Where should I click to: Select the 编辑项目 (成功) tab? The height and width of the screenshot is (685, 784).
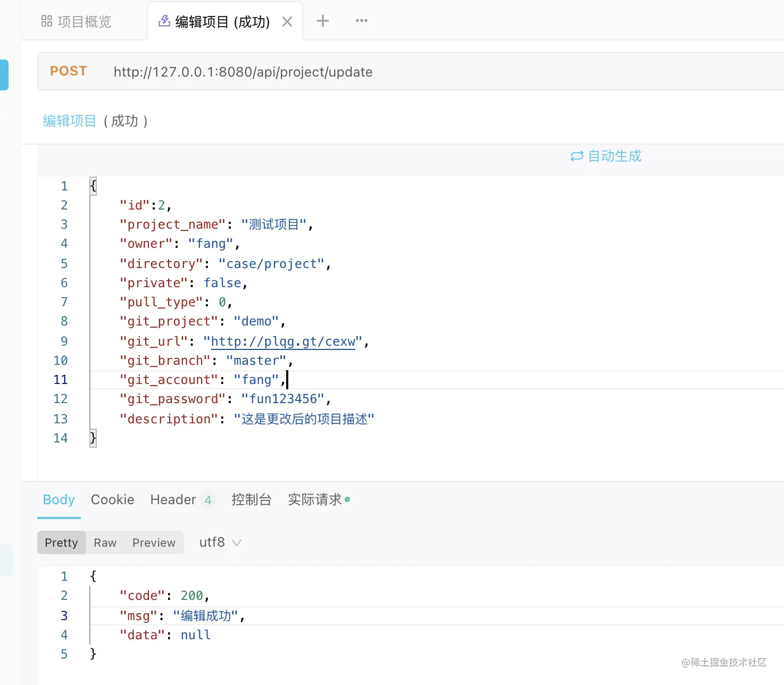click(224, 21)
